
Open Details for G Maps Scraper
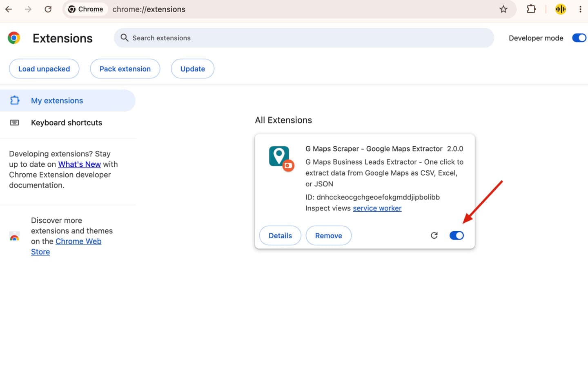[280, 235]
